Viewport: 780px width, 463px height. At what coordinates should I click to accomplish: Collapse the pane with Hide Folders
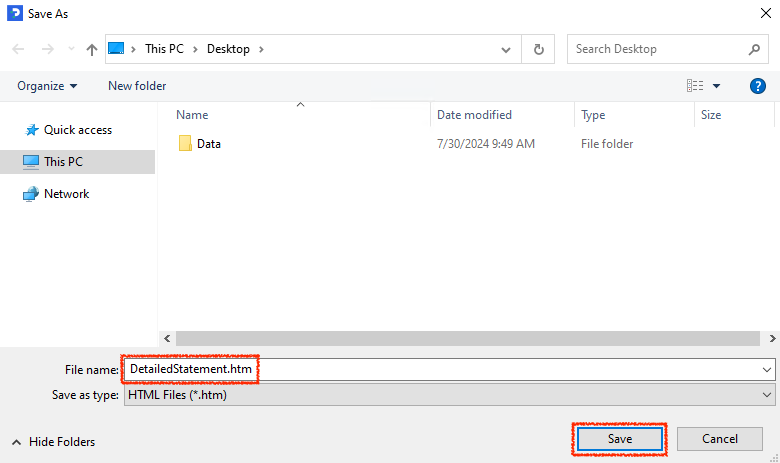pos(54,441)
